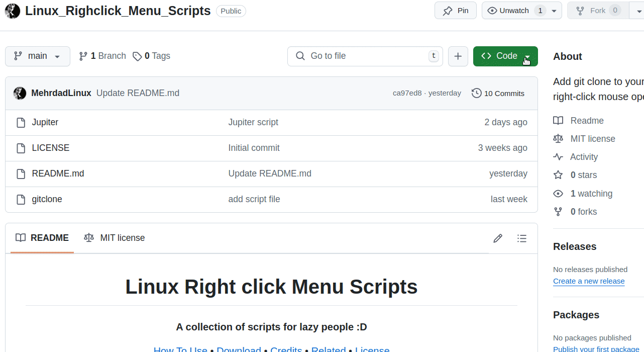
Task: Click the Packages heading
Action: coord(576,315)
